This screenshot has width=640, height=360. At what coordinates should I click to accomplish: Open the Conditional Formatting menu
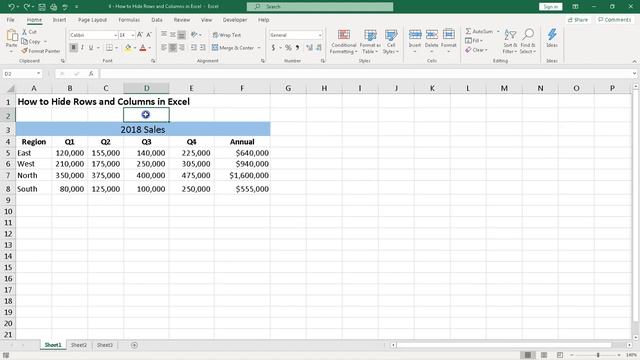click(x=344, y=41)
